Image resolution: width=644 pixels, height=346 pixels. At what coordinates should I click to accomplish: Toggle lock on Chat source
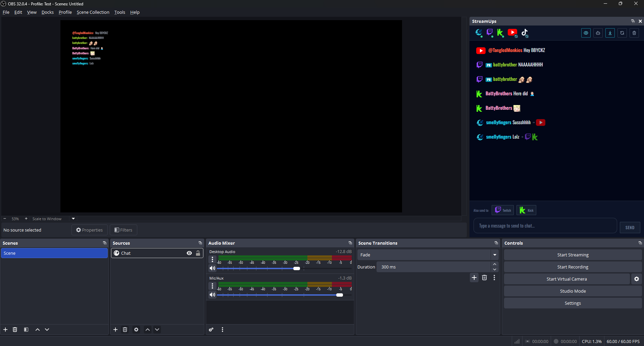coord(198,253)
